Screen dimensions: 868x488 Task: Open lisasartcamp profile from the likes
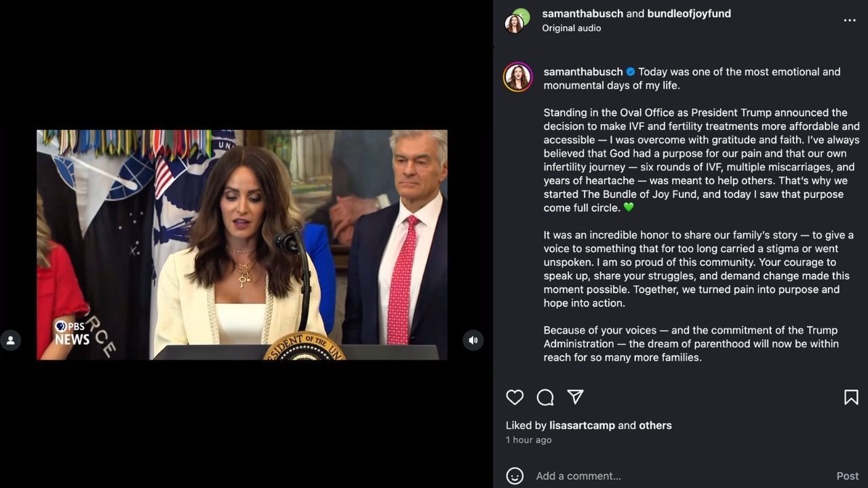tap(583, 426)
